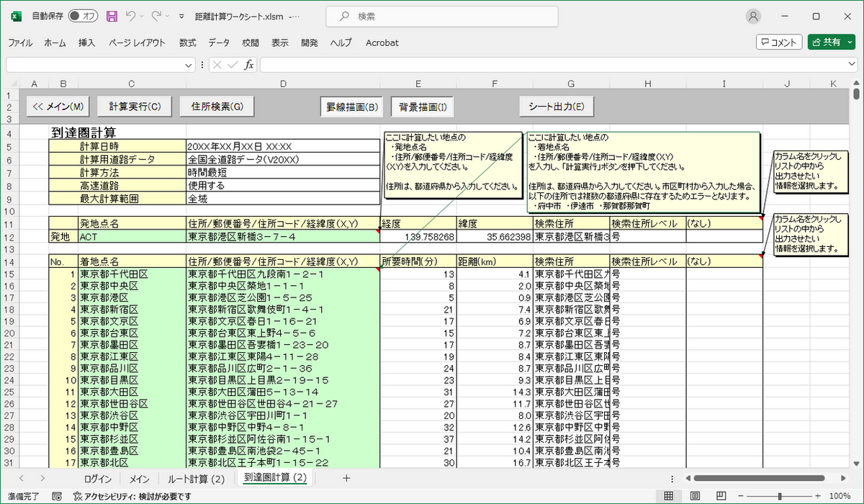Select row 12 header

pyautogui.click(x=8, y=236)
